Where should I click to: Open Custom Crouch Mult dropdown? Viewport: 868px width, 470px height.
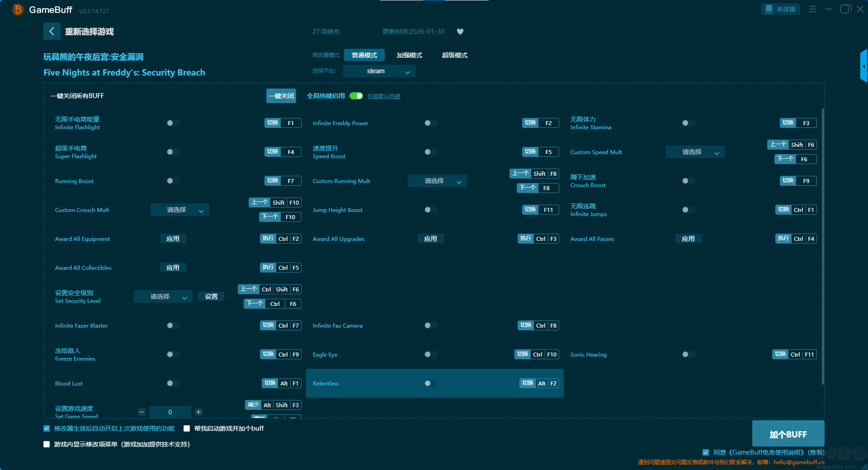(180, 210)
